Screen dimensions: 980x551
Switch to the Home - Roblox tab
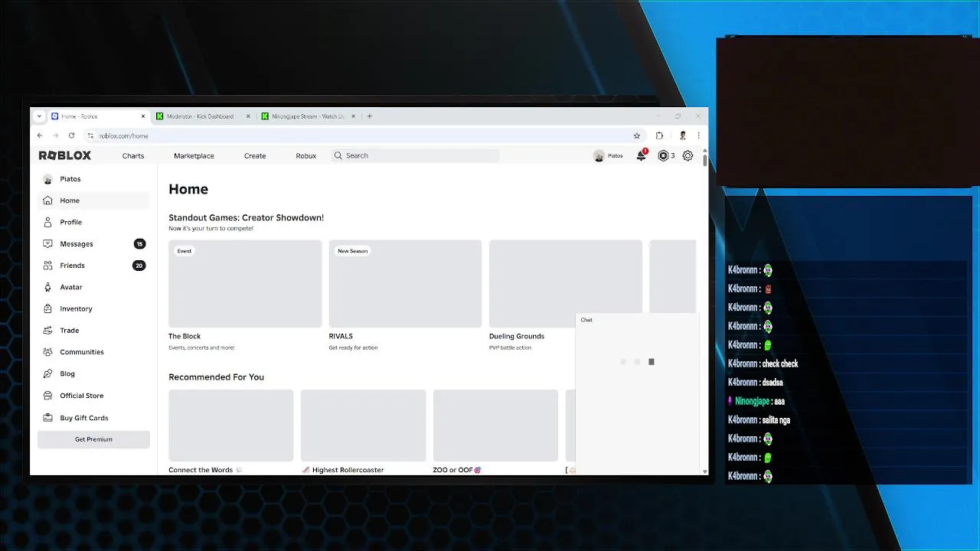98,116
